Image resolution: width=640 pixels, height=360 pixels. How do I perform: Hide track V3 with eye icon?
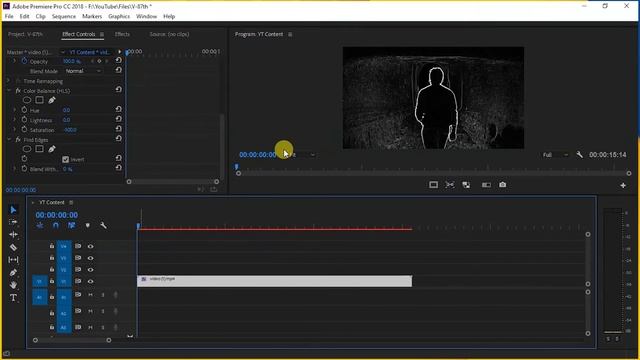click(x=90, y=258)
